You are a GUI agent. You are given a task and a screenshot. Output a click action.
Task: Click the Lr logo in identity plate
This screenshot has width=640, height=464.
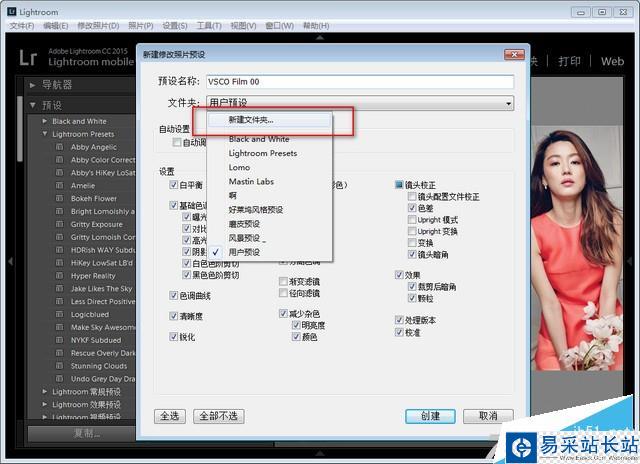(28, 58)
